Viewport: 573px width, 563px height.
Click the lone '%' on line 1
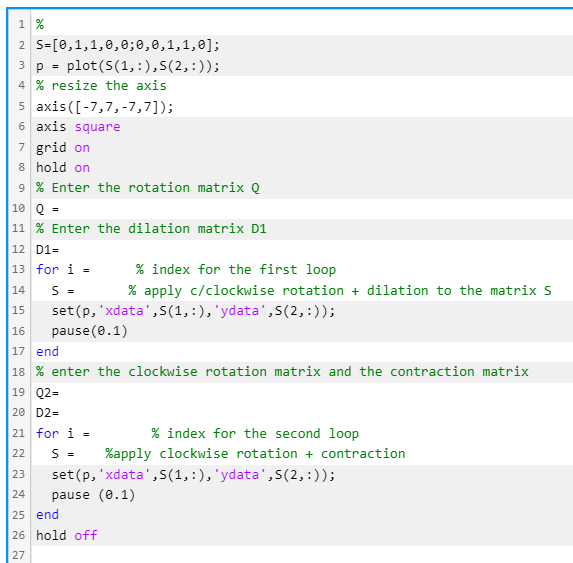tap(40, 25)
